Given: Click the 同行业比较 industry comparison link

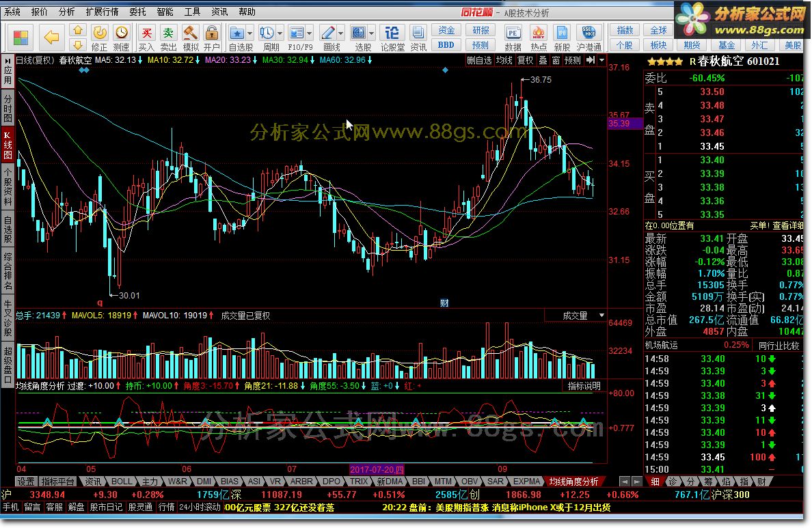Looking at the screenshot, I should pyautogui.click(x=779, y=345).
